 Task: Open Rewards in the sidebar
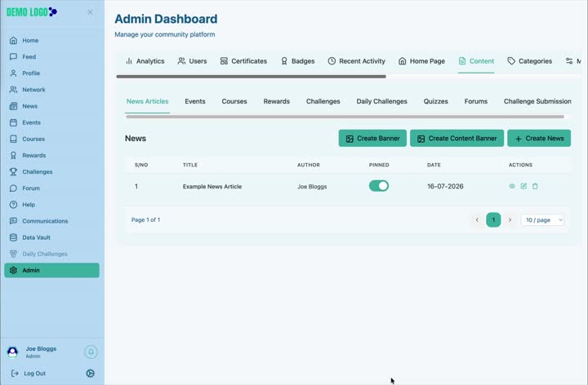[x=51, y=156]
